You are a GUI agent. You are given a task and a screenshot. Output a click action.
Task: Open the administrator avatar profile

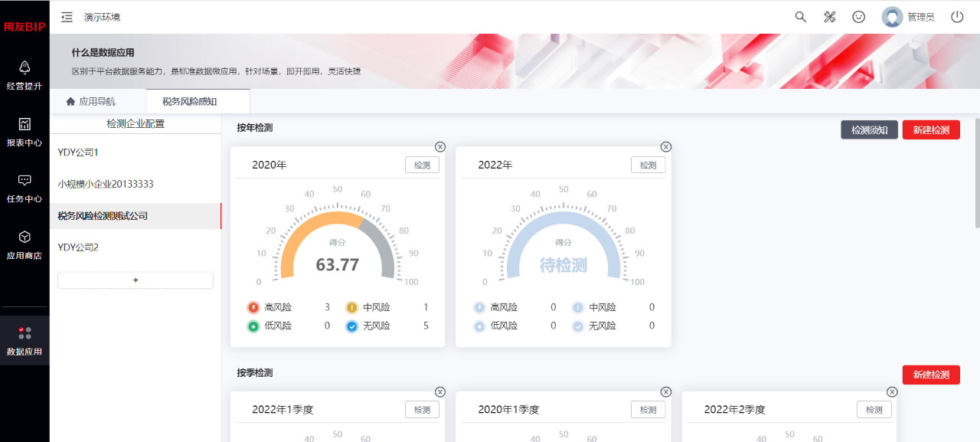pyautogui.click(x=892, y=17)
